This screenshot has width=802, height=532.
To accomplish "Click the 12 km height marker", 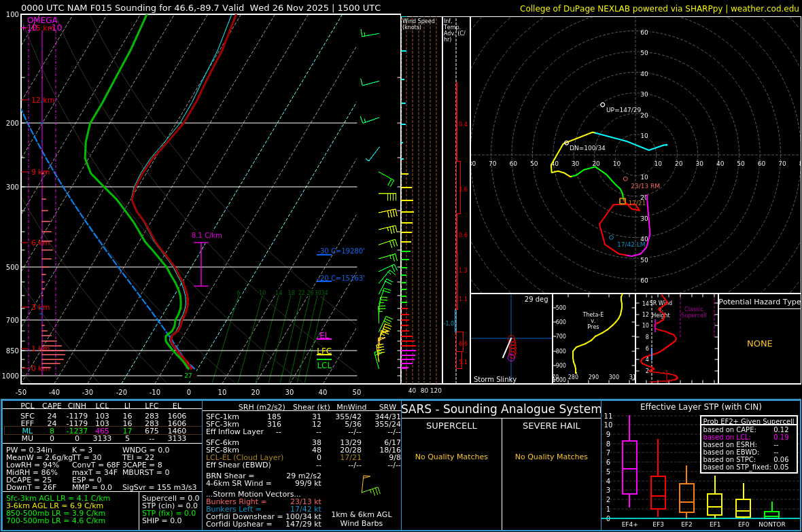I will pyautogui.click(x=43, y=100).
